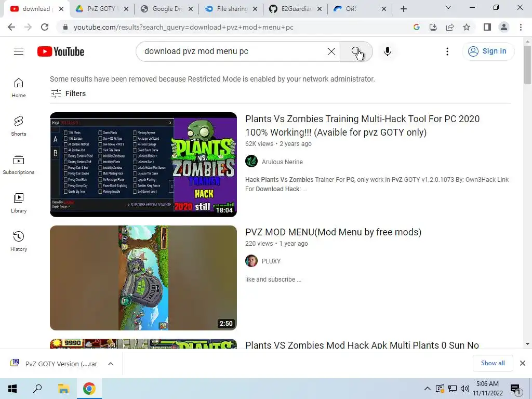Click the page vertical scrollbar thumb
The width and height of the screenshot is (532, 399).
tap(527, 64)
